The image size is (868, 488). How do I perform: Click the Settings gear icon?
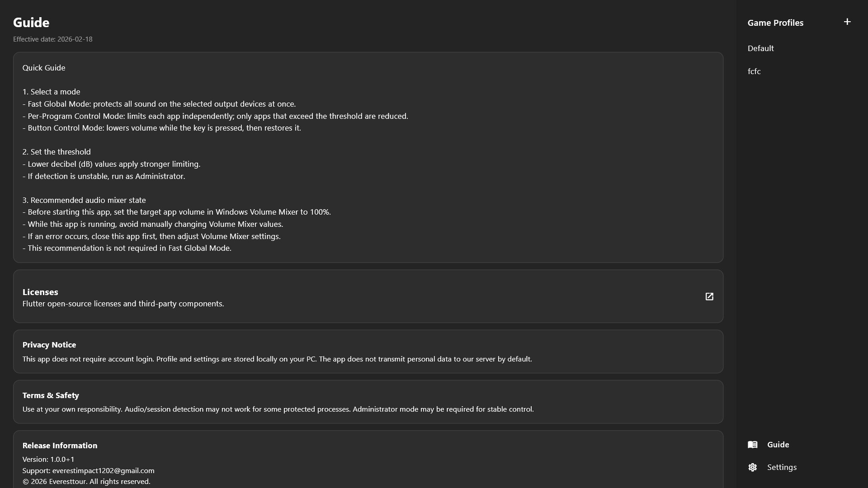(x=753, y=467)
